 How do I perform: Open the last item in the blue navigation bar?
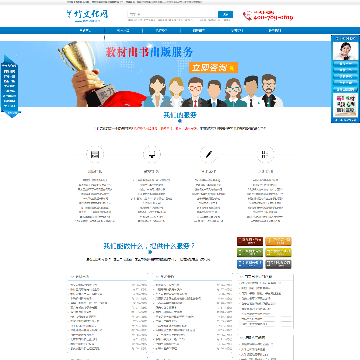coord(275,31)
